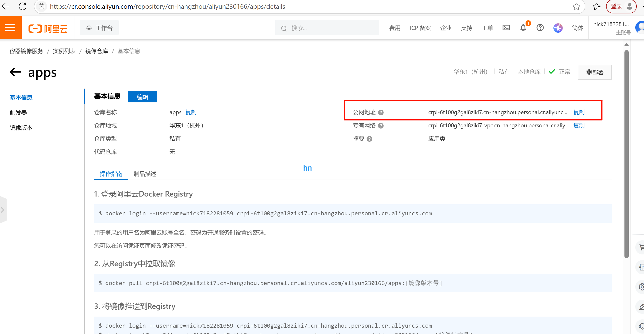Expand the collapsed left side panel chevron
The width and height of the screenshot is (644, 334).
[x=3, y=210]
